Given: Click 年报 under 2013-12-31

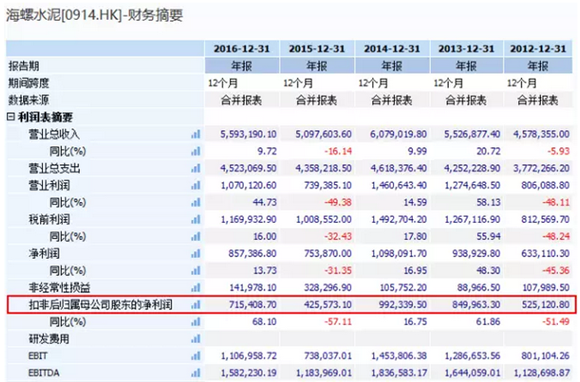Looking at the screenshot, I should (x=466, y=66).
